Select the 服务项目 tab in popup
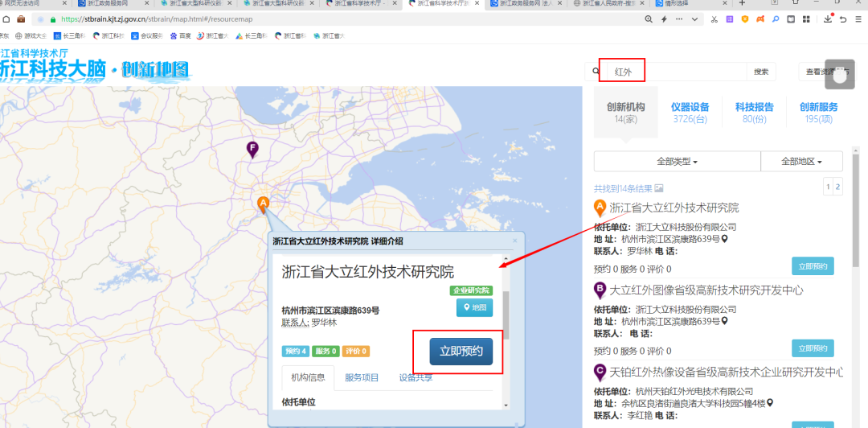The height and width of the screenshot is (428, 868). point(362,378)
